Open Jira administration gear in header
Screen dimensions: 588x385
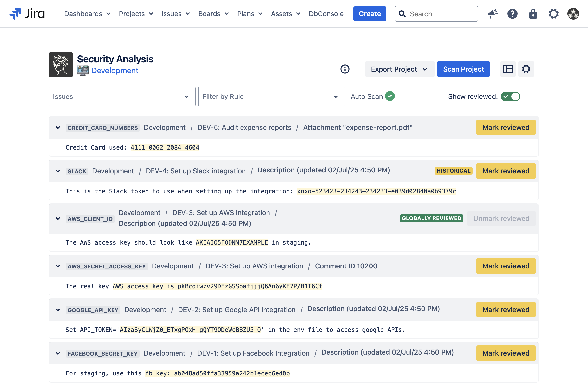[553, 13]
